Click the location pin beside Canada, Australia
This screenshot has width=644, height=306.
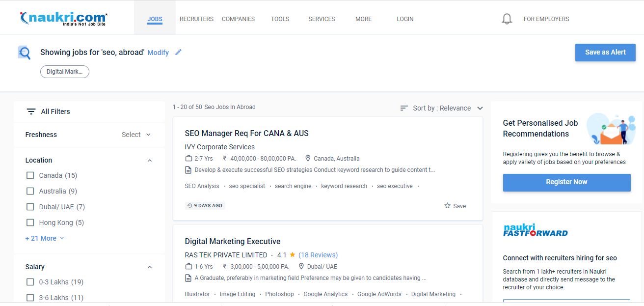coord(308,159)
